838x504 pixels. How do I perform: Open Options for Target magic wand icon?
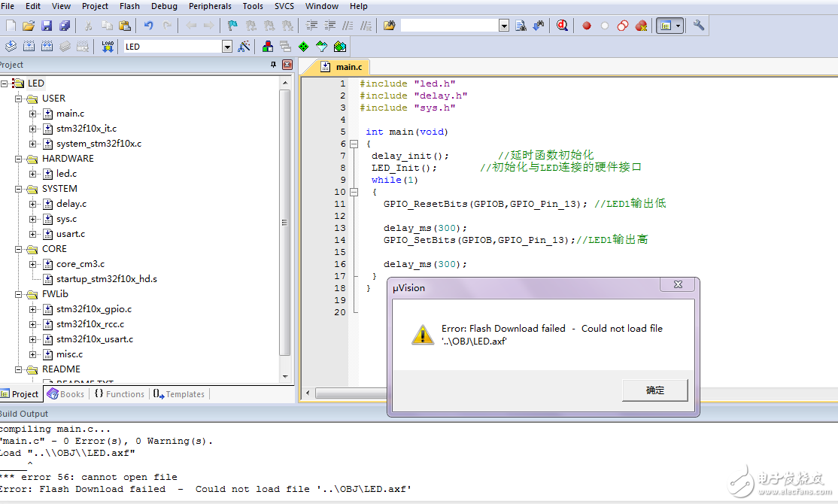pos(244,47)
